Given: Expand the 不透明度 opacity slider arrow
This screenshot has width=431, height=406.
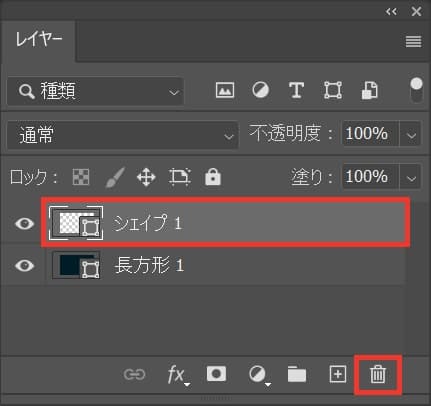Looking at the screenshot, I should pyautogui.click(x=411, y=135).
